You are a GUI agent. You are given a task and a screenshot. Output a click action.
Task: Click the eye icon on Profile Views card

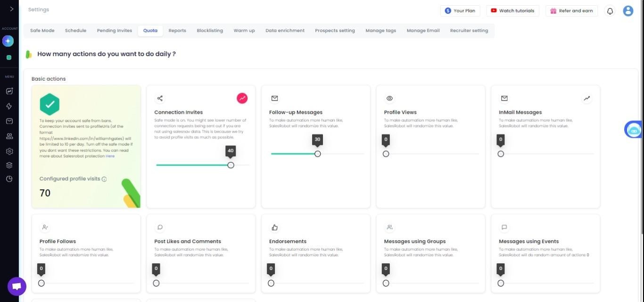click(389, 98)
